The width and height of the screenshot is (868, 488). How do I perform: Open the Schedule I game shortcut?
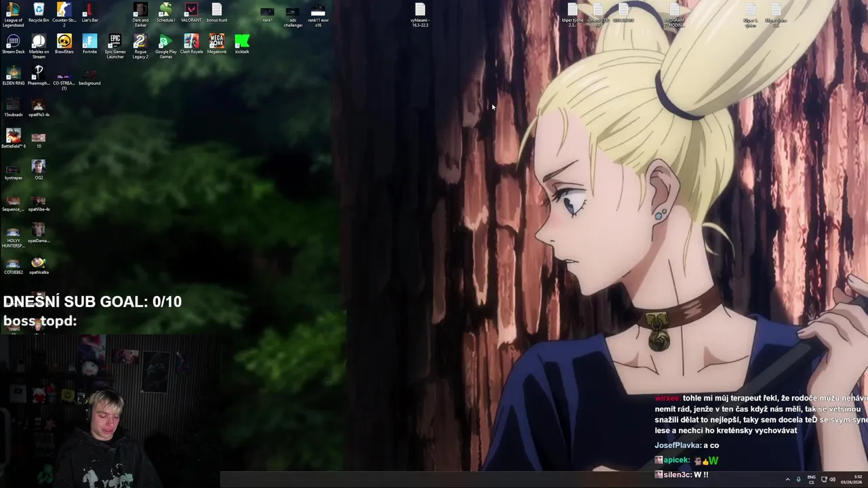pos(165,13)
